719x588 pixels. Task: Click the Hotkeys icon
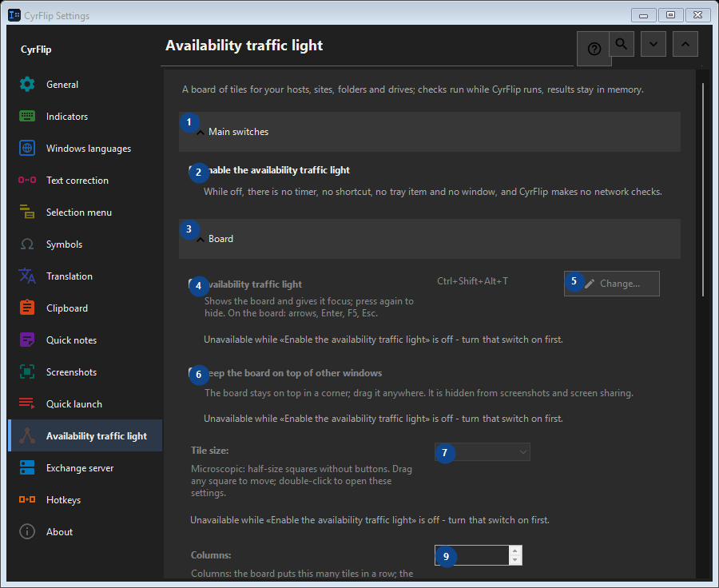point(27,499)
